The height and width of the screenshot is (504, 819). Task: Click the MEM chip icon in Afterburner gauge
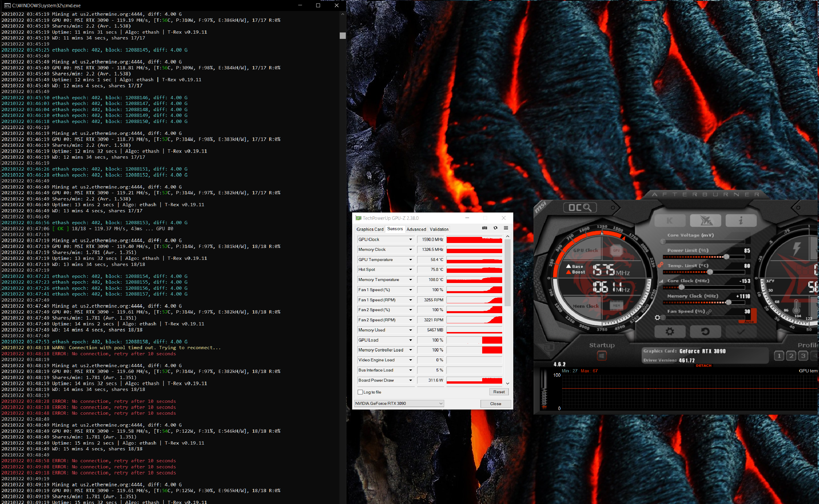click(x=616, y=305)
